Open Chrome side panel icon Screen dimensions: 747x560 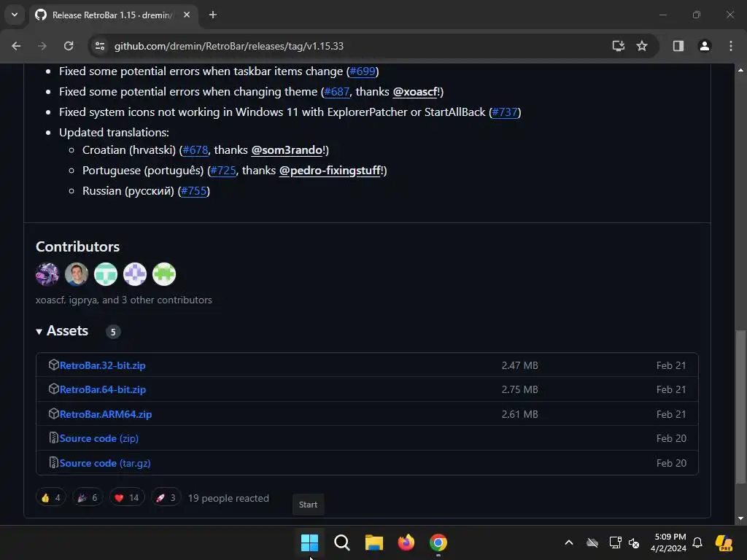pos(678,46)
